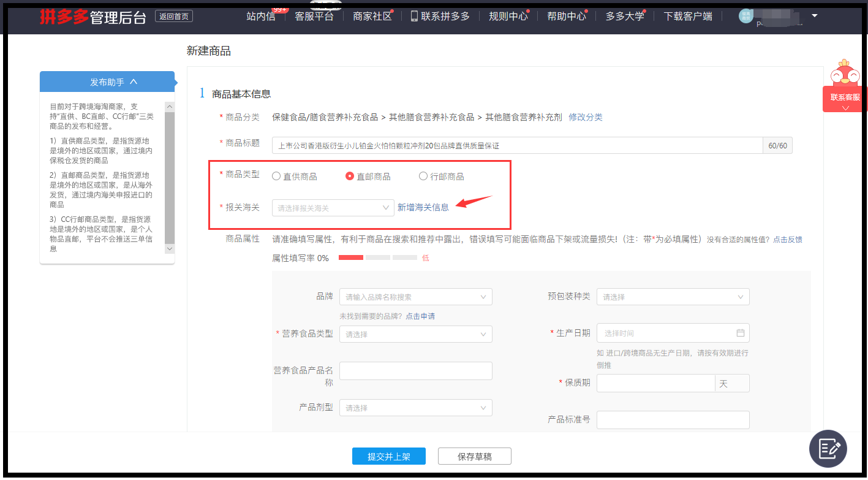Expand the account menu arrow
This screenshot has width=868, height=480.
tap(814, 16)
